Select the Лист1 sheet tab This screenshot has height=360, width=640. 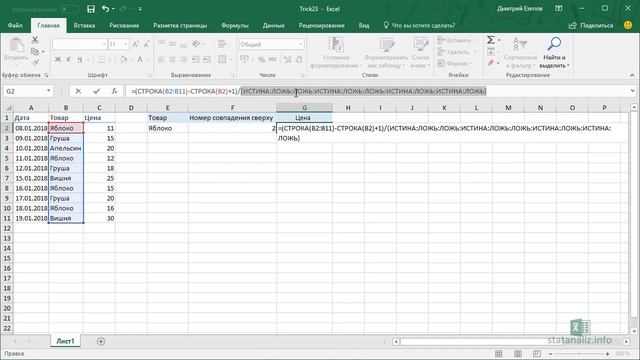(x=65, y=341)
